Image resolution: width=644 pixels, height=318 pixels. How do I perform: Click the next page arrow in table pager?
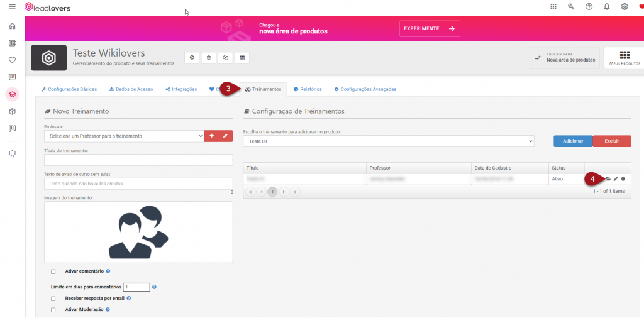(x=284, y=191)
